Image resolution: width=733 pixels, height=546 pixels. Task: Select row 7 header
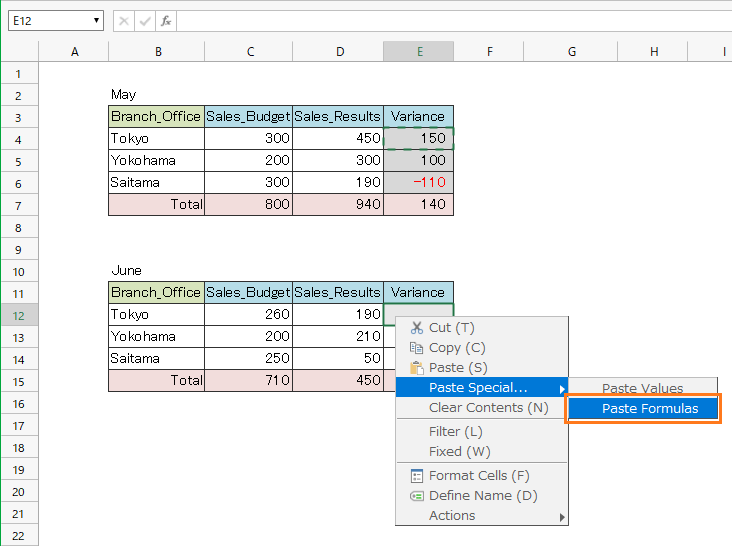(18, 205)
